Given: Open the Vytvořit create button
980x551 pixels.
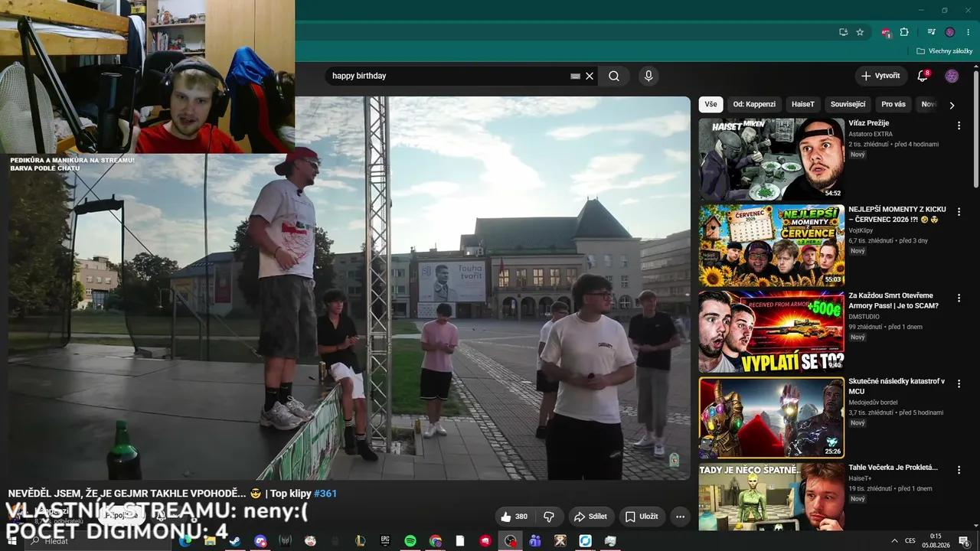Looking at the screenshot, I should pyautogui.click(x=880, y=76).
